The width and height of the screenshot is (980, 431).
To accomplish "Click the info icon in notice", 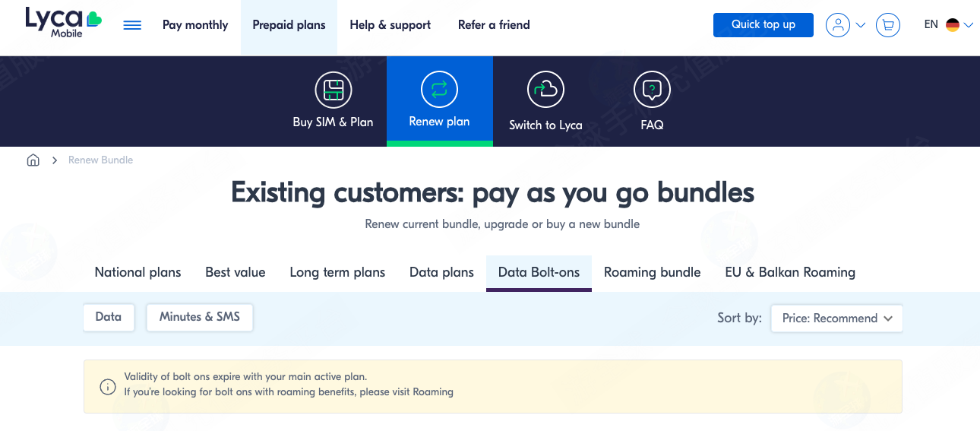I will (108, 387).
